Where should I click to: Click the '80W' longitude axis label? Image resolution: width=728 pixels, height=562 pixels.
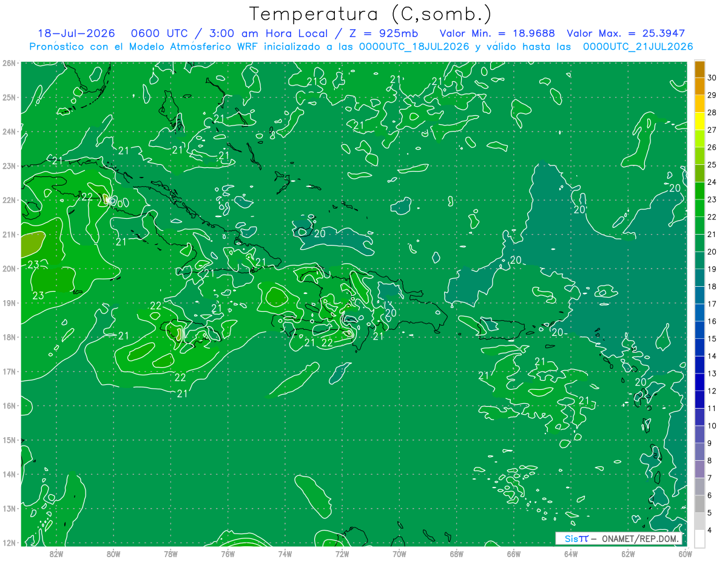[113, 554]
